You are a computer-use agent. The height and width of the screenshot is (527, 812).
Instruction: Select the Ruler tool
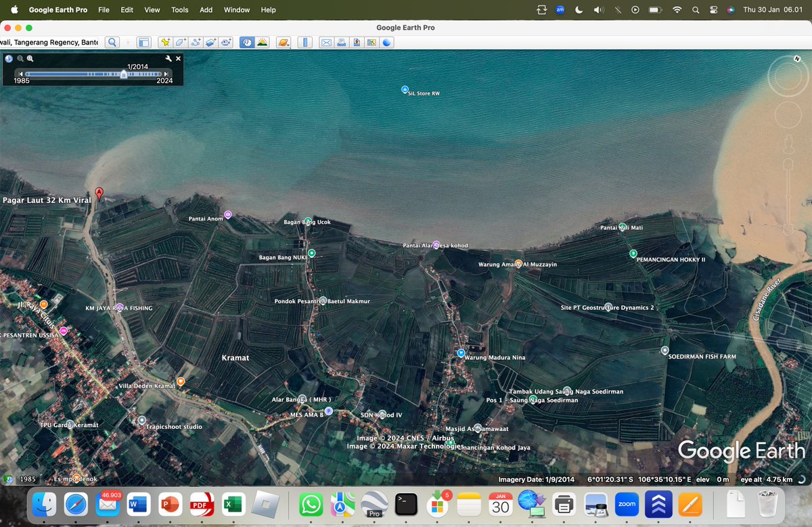304,42
